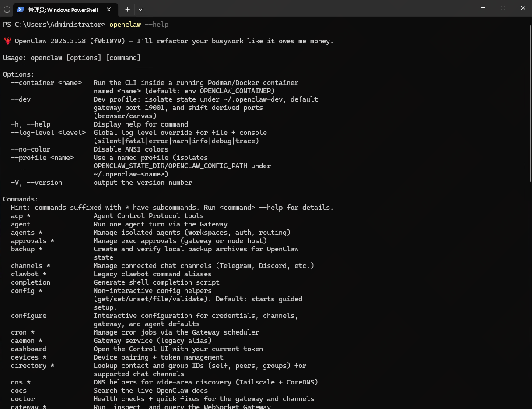This screenshot has width=532, height=409.
Task: Click 'Device pairing + token management' description
Action: coord(158,357)
